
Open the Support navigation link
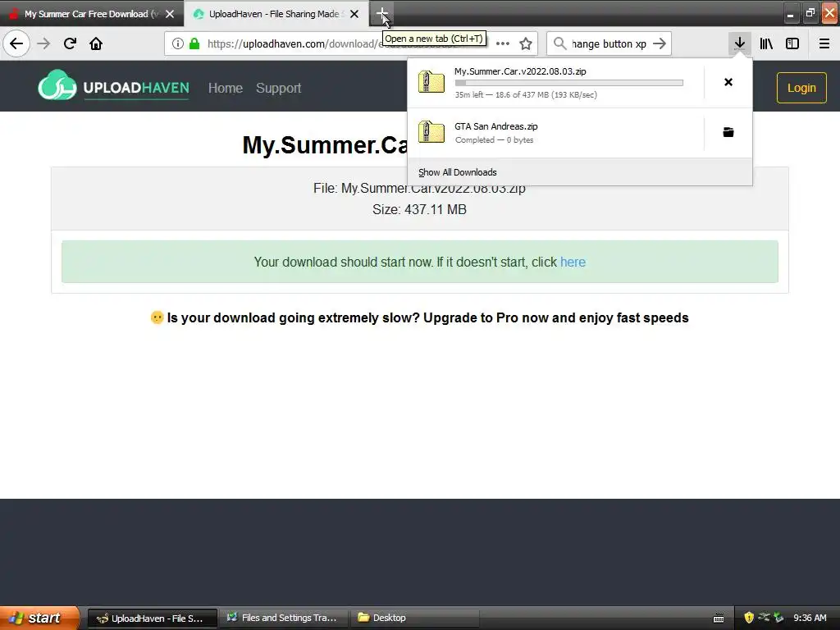279,88
